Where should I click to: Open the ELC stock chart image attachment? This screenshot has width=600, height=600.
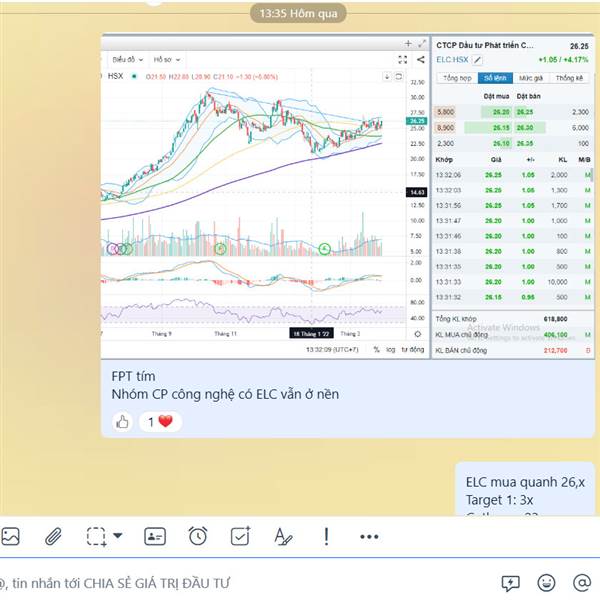pyautogui.click(x=347, y=197)
